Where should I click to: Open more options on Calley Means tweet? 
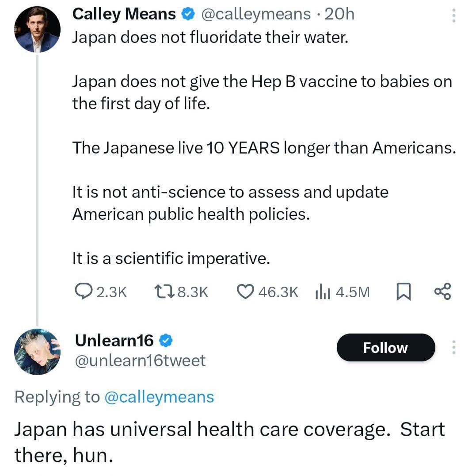pos(453,16)
